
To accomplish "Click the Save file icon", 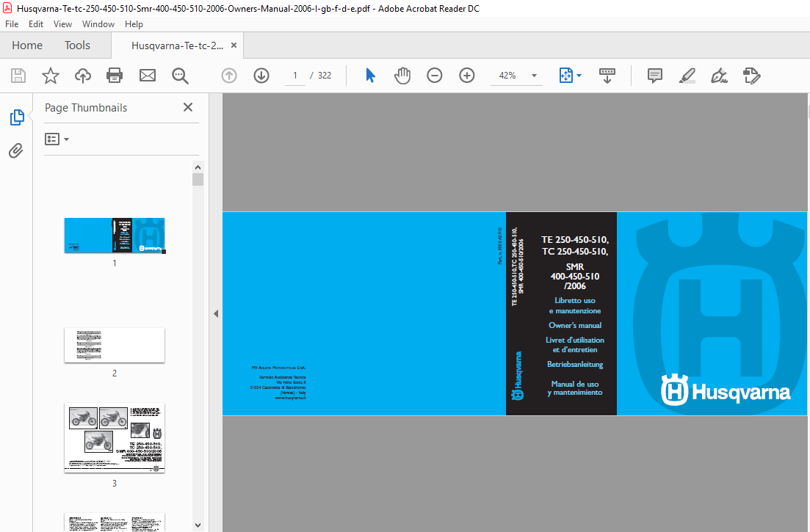I will point(18,76).
